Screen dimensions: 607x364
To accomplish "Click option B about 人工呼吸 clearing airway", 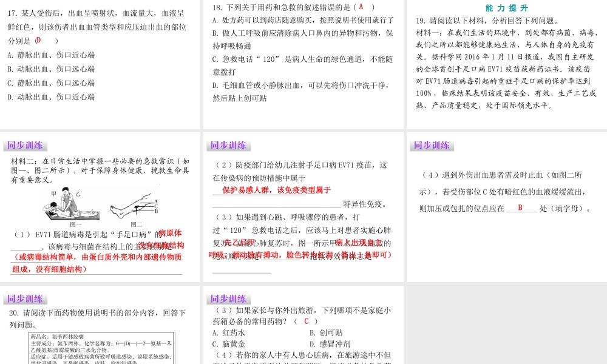I will point(303,39).
